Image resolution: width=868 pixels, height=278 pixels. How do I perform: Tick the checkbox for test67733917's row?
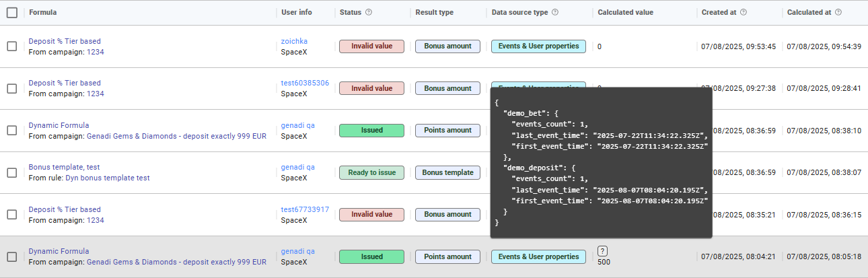[x=12, y=214]
